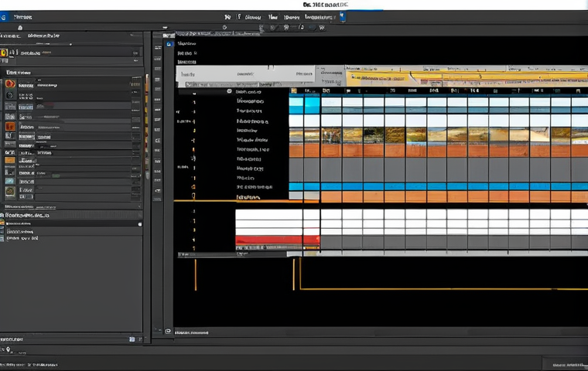Select the dark lens-shaped icon in the list
Screen dimensions: 588x371
[x=10, y=95]
